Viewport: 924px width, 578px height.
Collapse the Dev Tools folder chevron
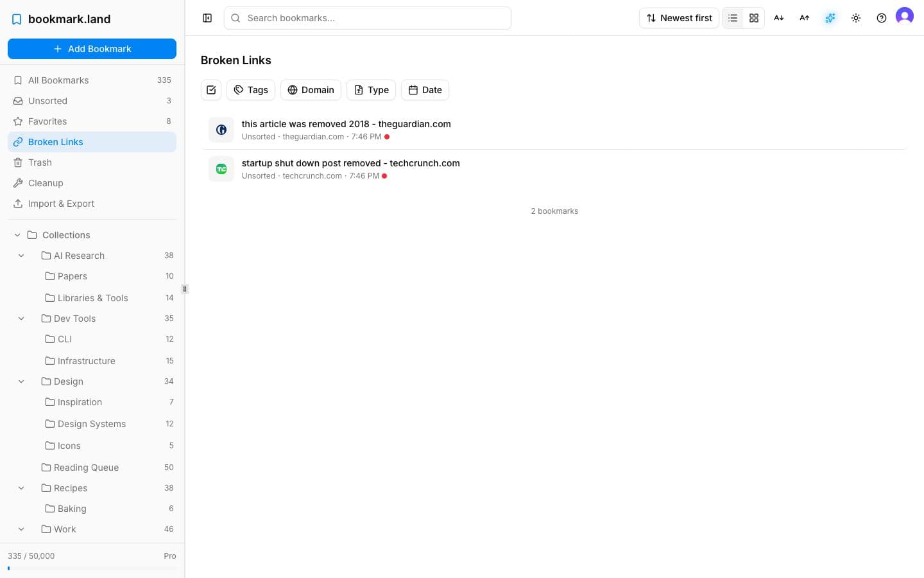[x=21, y=319]
